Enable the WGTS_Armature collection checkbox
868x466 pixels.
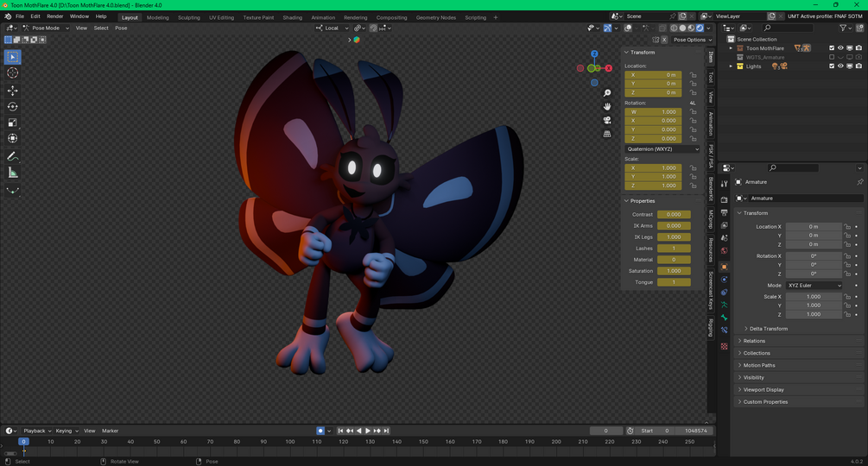(x=832, y=57)
